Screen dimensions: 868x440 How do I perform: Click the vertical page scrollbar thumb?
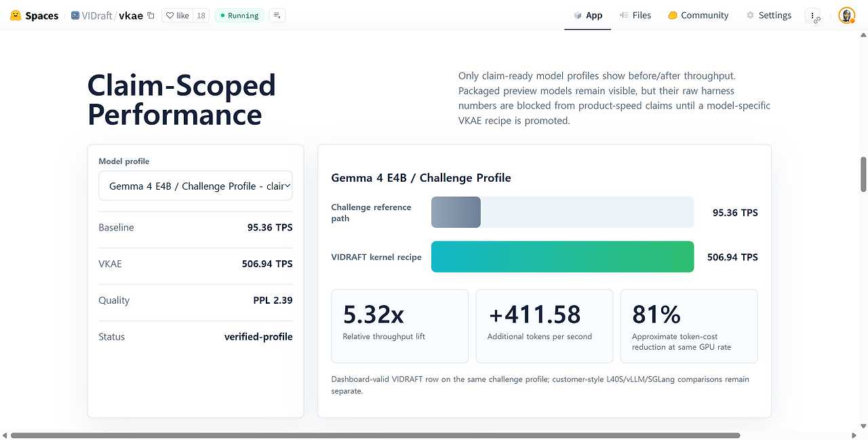click(x=863, y=174)
